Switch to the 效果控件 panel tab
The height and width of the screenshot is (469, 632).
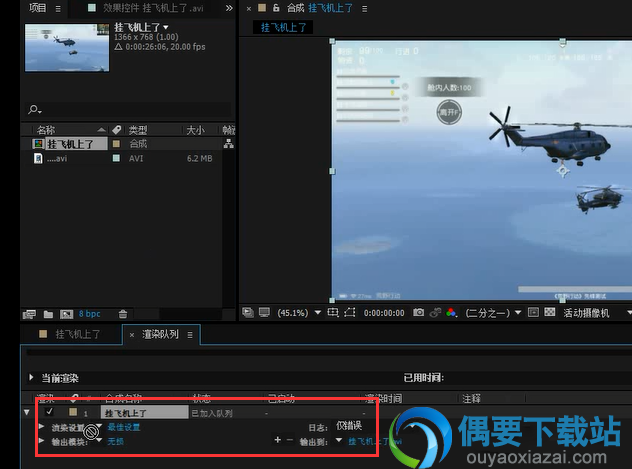153,8
